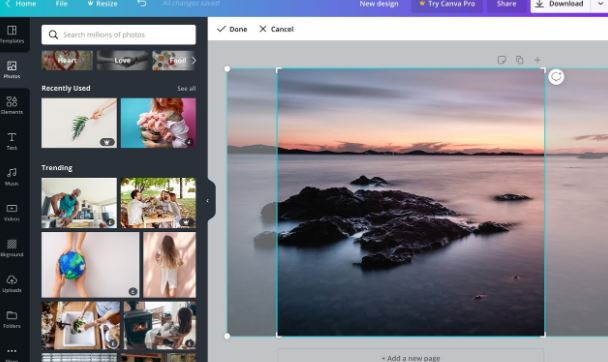The height and width of the screenshot is (362, 608).
Task: Click the duplicate page icon
Action: coord(520,60)
